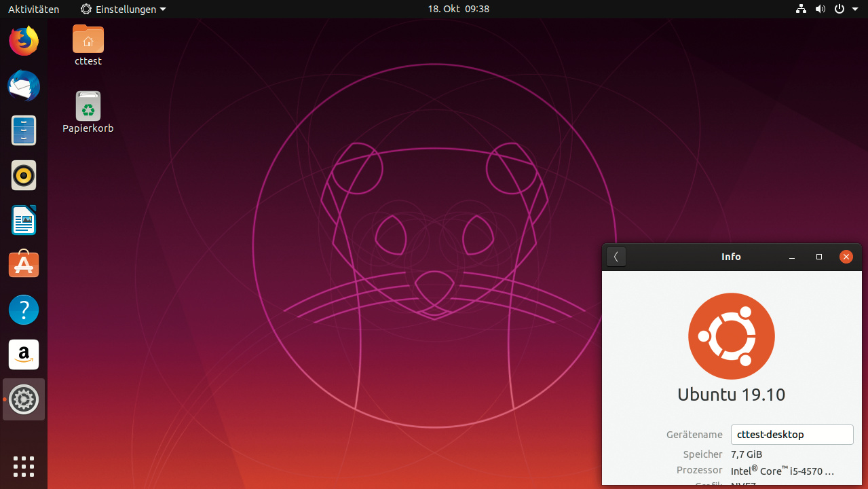Viewport: 868px width, 489px height.
Task: Click the Prozessor value Intel Core i5-4570
Action: [x=782, y=471]
